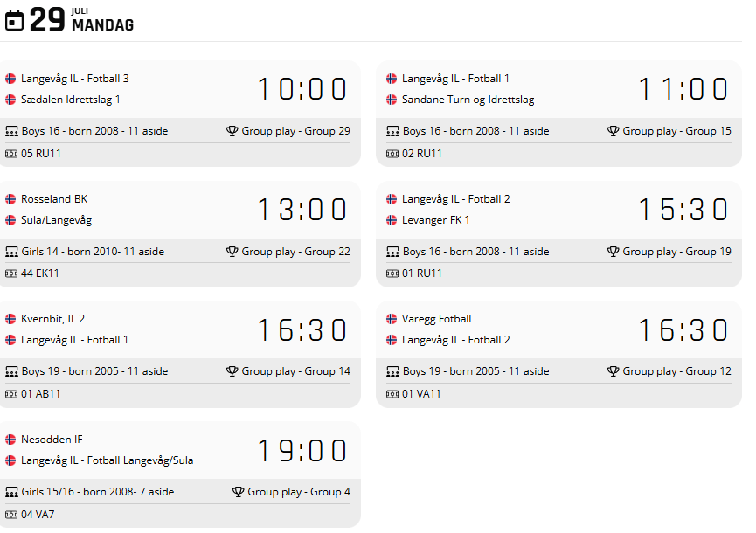Click Norwegian flag beside Levanger FK 1
The width and height of the screenshot is (756, 533).
tap(392, 220)
